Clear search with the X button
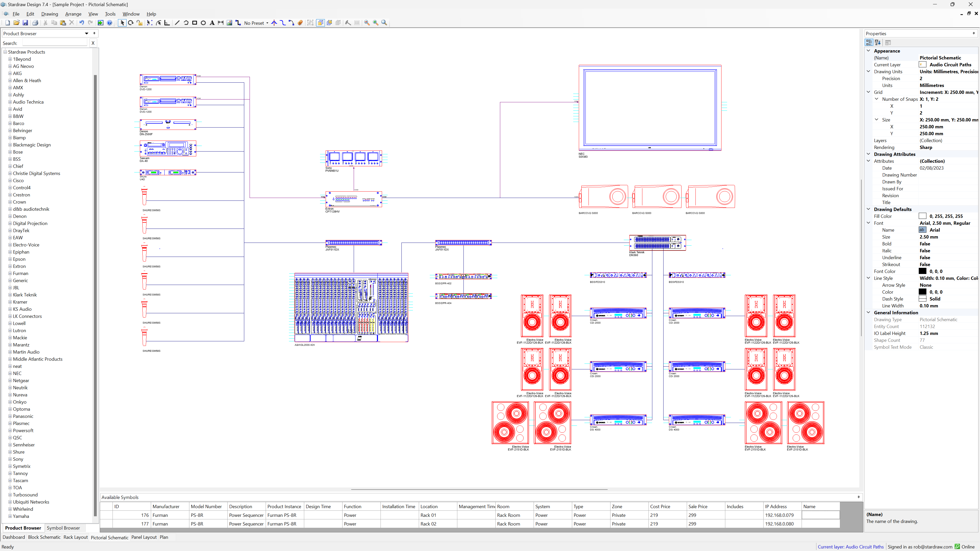Image resolution: width=980 pixels, height=551 pixels. (93, 43)
